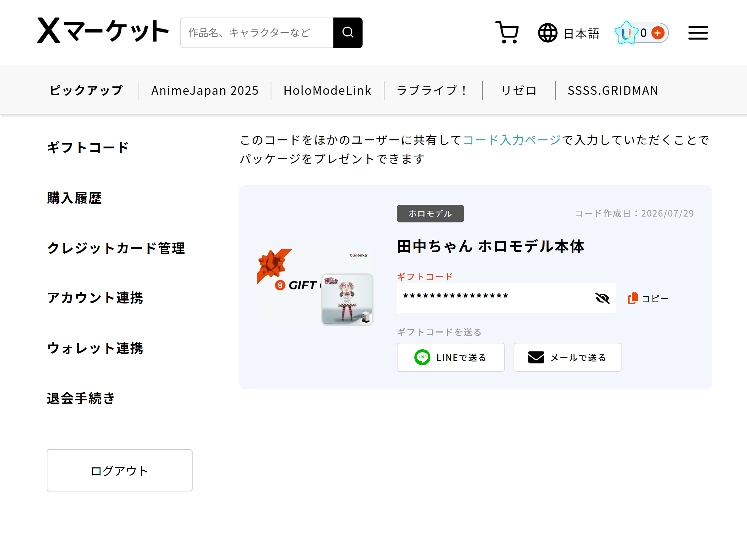
Task: Click the U star points icon
Action: [626, 33]
